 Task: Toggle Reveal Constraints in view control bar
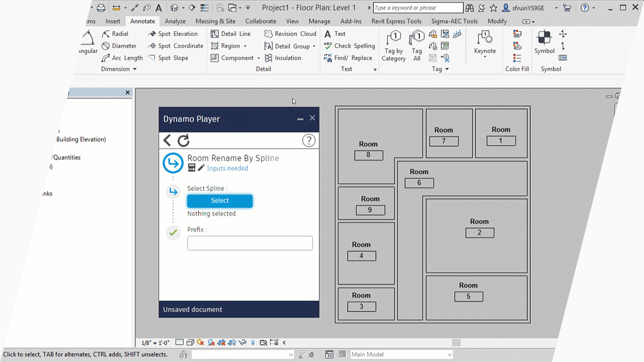pos(274,342)
